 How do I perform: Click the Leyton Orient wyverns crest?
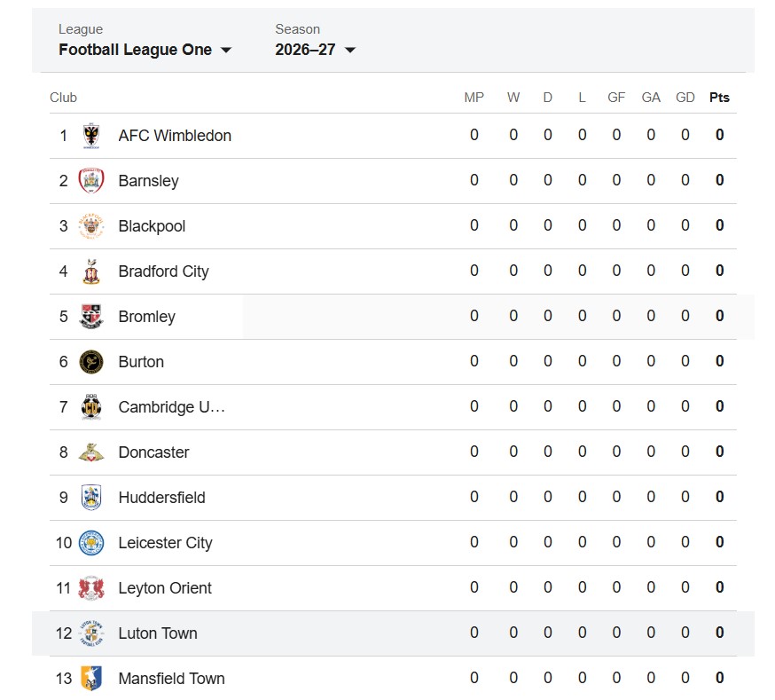(91, 588)
